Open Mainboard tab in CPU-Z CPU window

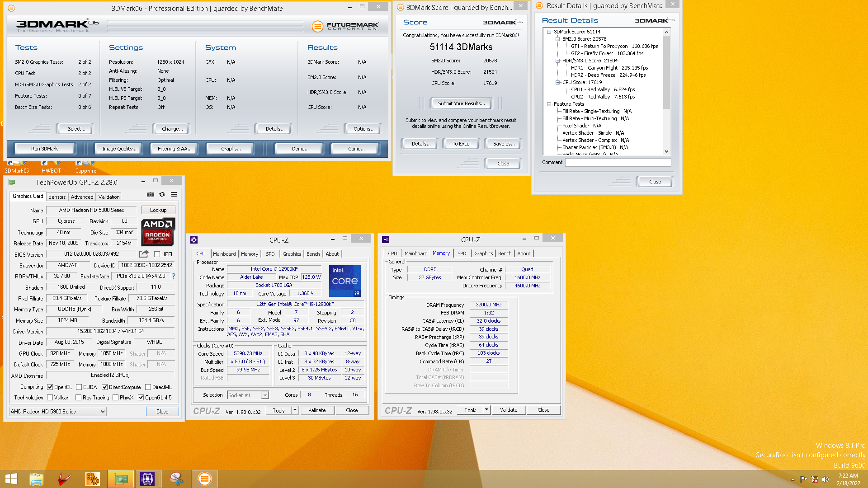tap(224, 254)
